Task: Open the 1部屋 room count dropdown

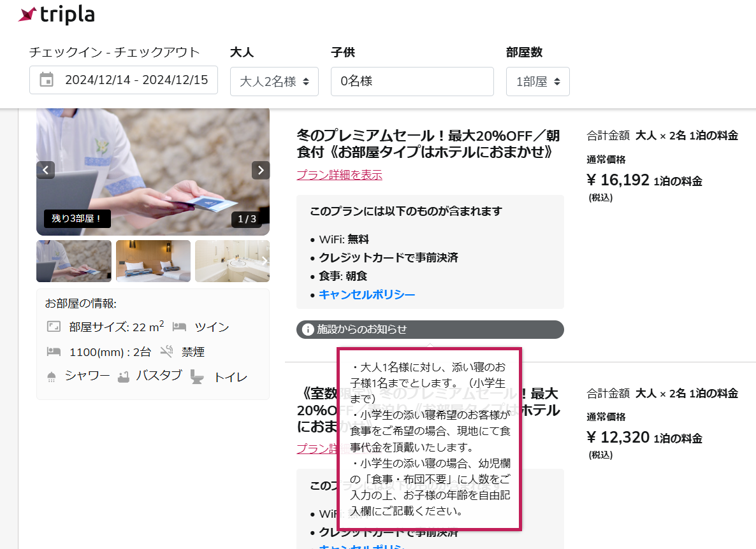Action: pos(537,82)
